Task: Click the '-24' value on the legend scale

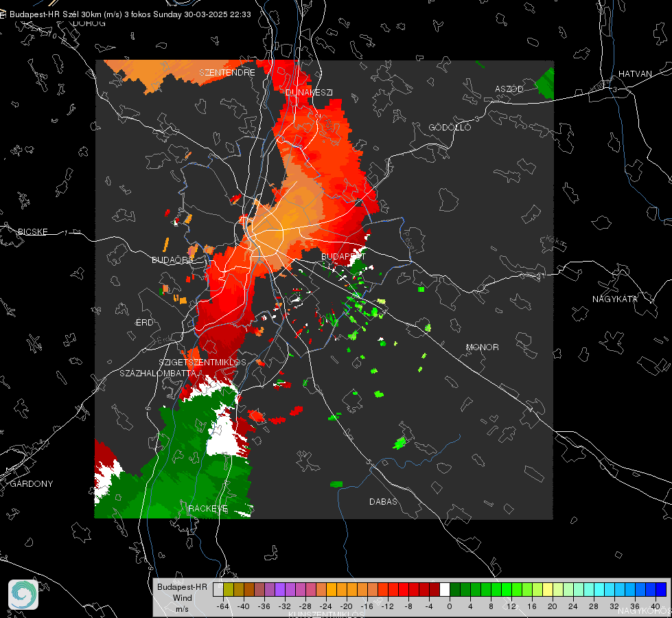Action: tap(326, 606)
